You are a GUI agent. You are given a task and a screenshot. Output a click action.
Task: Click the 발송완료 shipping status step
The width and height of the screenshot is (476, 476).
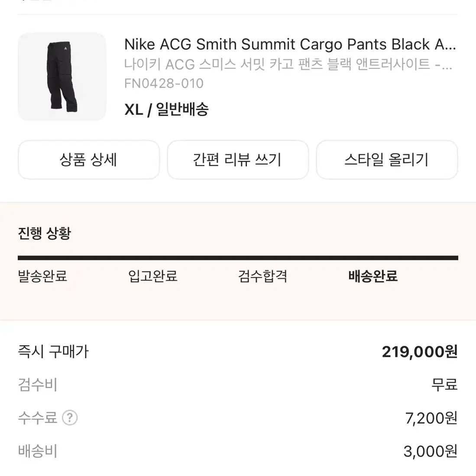(42, 276)
